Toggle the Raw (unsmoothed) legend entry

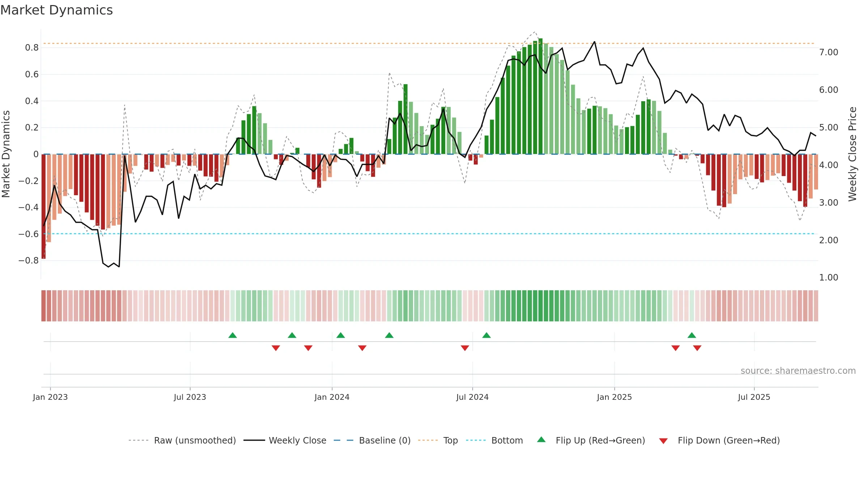(x=182, y=440)
